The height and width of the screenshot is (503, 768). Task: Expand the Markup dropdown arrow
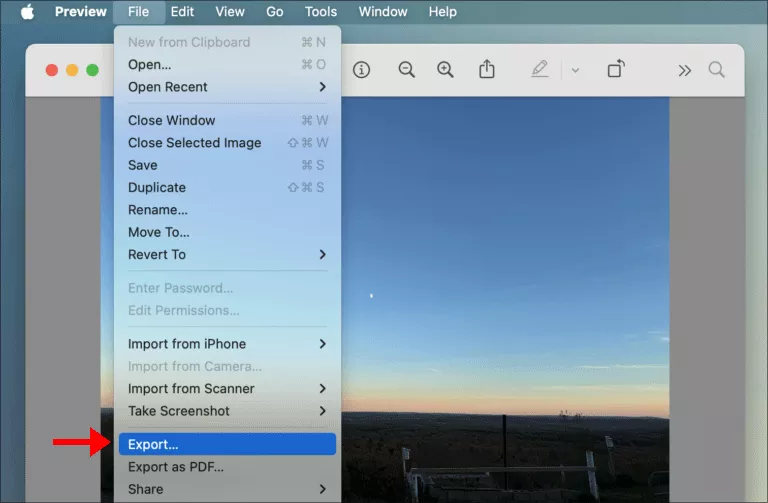(576, 71)
